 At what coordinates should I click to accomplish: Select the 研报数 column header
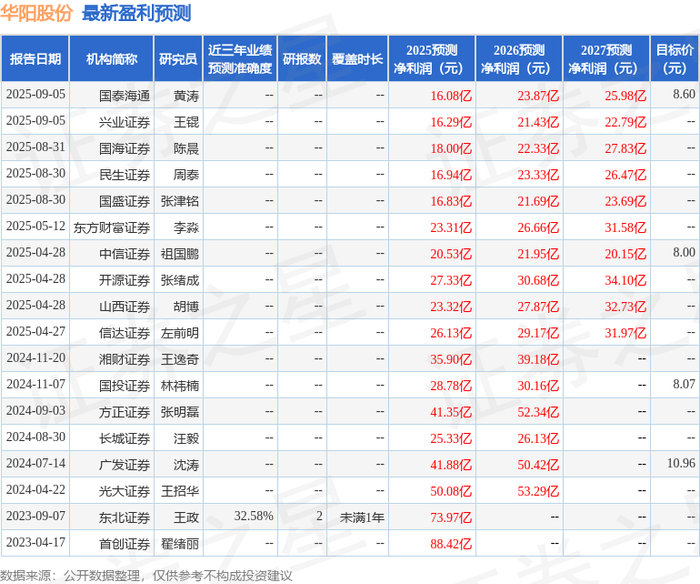pos(302,59)
